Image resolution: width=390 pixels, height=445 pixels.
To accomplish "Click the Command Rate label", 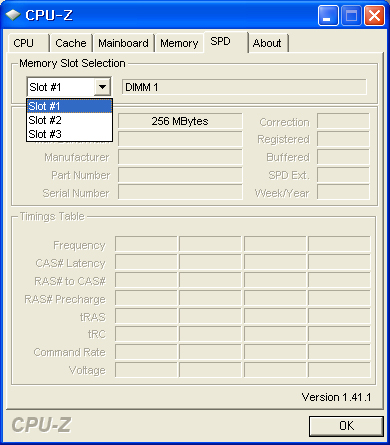I will coord(70,352).
